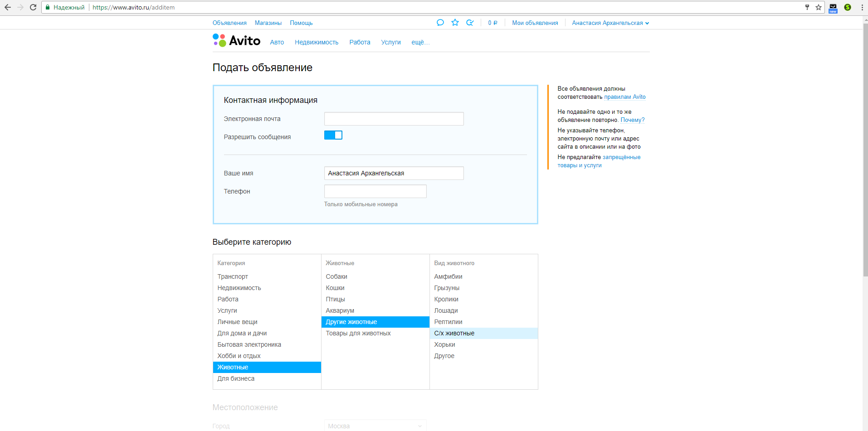
Task: Open the Город Москва dropdown
Action: tap(375, 426)
